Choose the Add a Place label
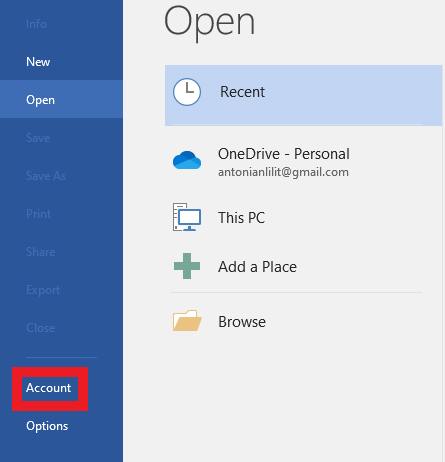Viewport: 445px width, 462px height. point(257,267)
